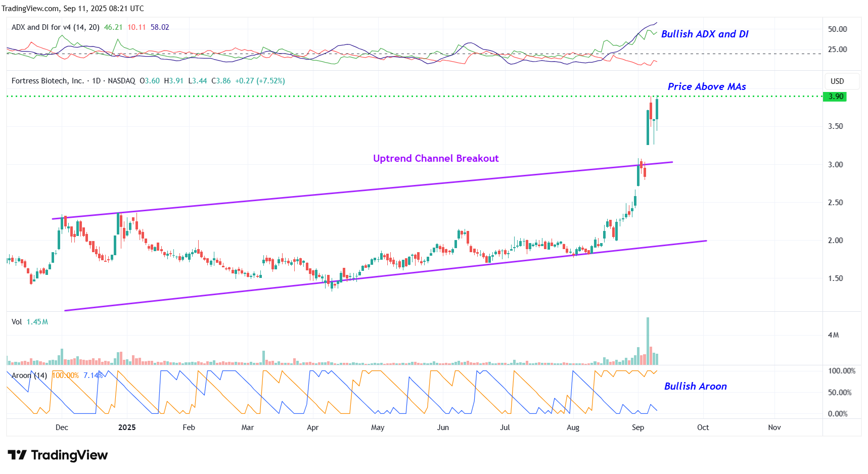
Task: Click the 'Bullish ADX and DI' annotation
Action: click(705, 34)
